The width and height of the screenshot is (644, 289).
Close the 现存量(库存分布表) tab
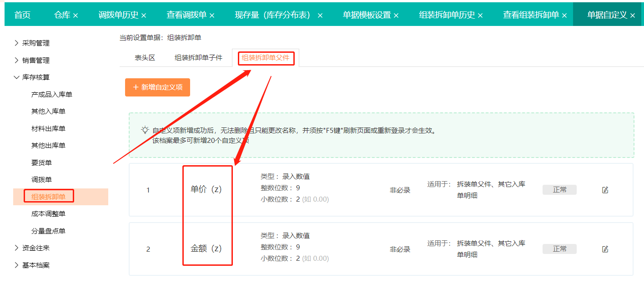click(x=320, y=15)
